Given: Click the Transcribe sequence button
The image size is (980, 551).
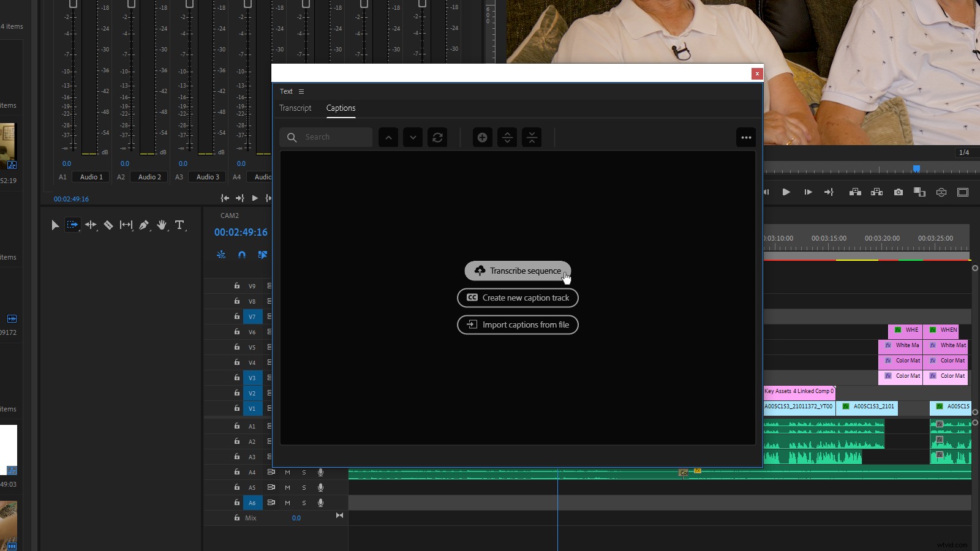Looking at the screenshot, I should (518, 271).
